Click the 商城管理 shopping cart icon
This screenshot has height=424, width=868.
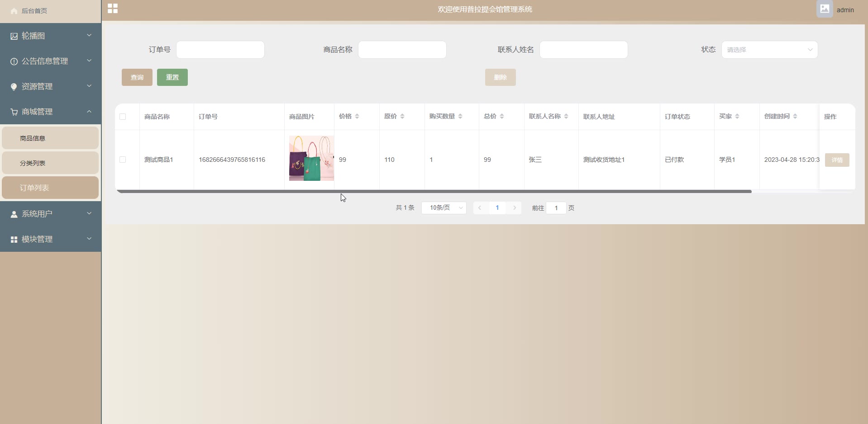tap(14, 112)
